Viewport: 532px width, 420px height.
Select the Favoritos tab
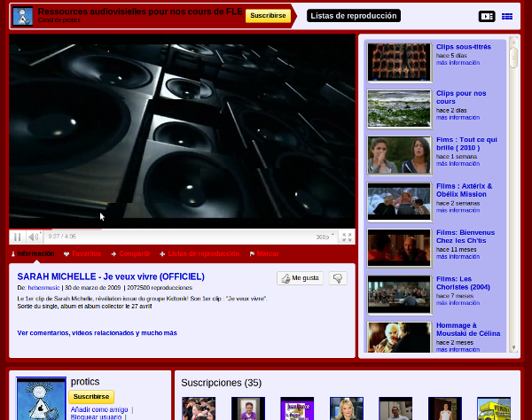point(82,254)
